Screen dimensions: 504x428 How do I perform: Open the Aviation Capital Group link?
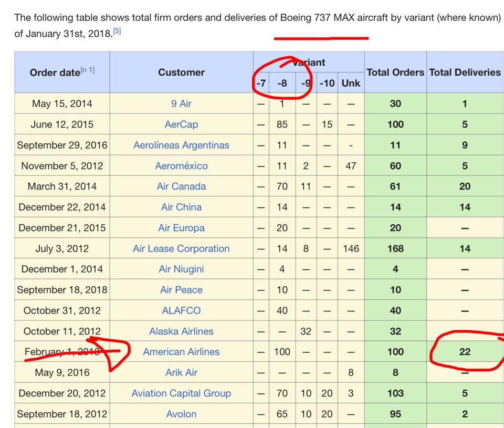[x=181, y=393]
